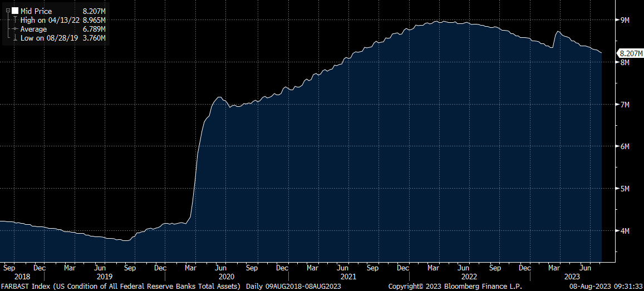Image resolution: width=644 pixels, height=291 pixels.
Task: Collapse the Mid Price legend tree
Action: (x=8, y=11)
